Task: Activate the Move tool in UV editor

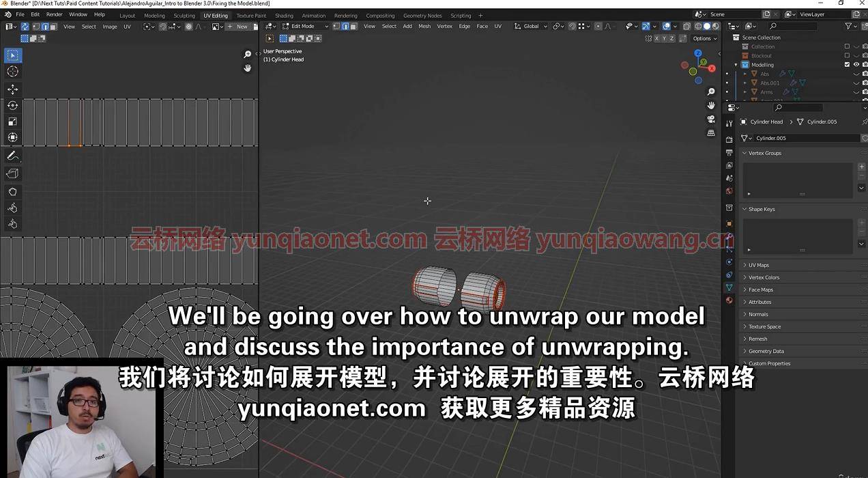Action: (x=12, y=89)
